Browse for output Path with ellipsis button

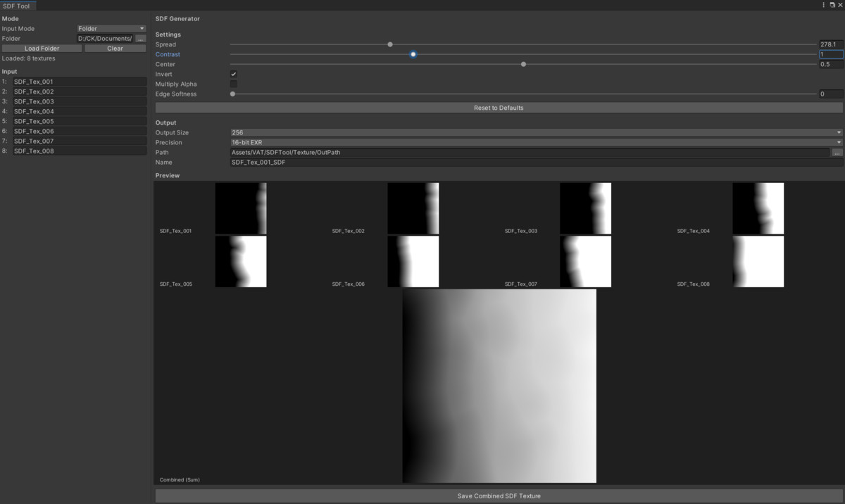[837, 152]
